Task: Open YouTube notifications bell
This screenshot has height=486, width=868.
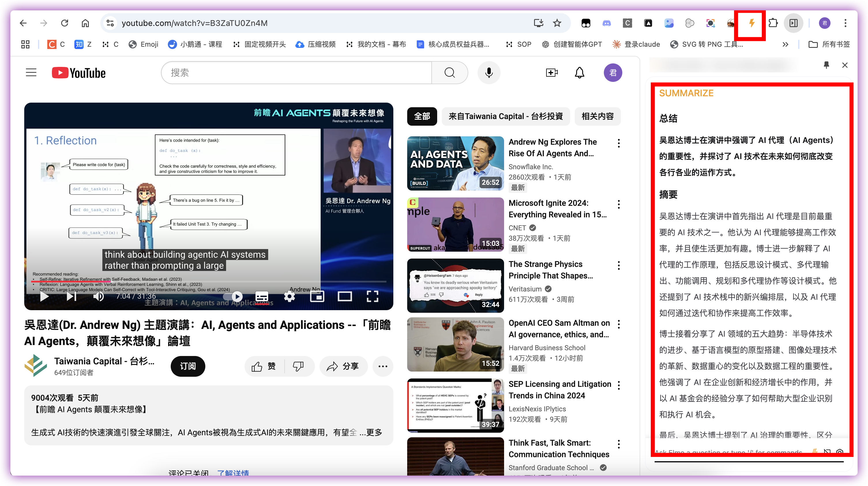Action: coord(579,72)
